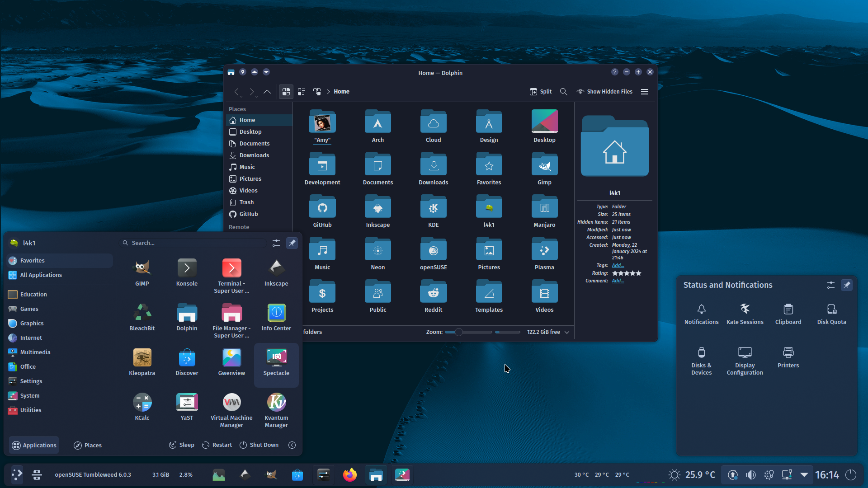Viewport: 868px width, 488px height.
Task: Select the Utilities category
Action: pyautogui.click(x=60, y=410)
